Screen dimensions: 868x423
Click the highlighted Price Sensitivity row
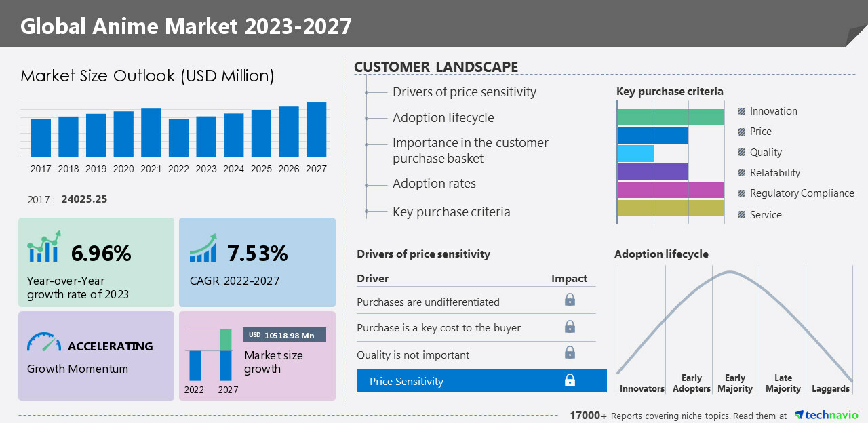tap(481, 381)
